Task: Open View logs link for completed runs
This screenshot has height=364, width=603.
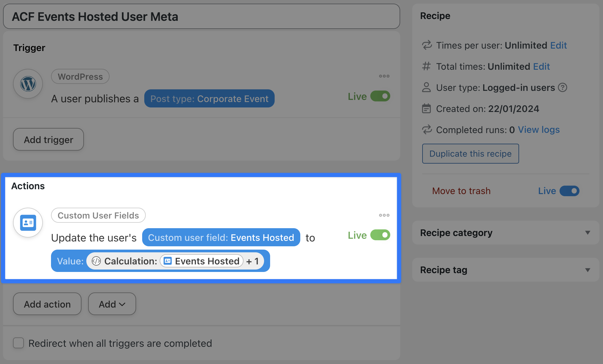Action: [x=539, y=130]
